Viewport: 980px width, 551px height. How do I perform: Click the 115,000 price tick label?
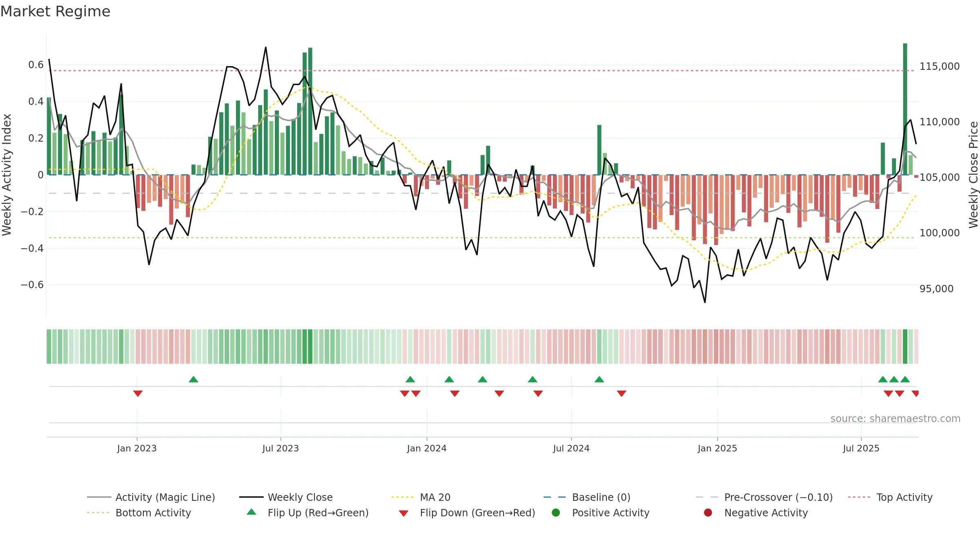click(940, 66)
